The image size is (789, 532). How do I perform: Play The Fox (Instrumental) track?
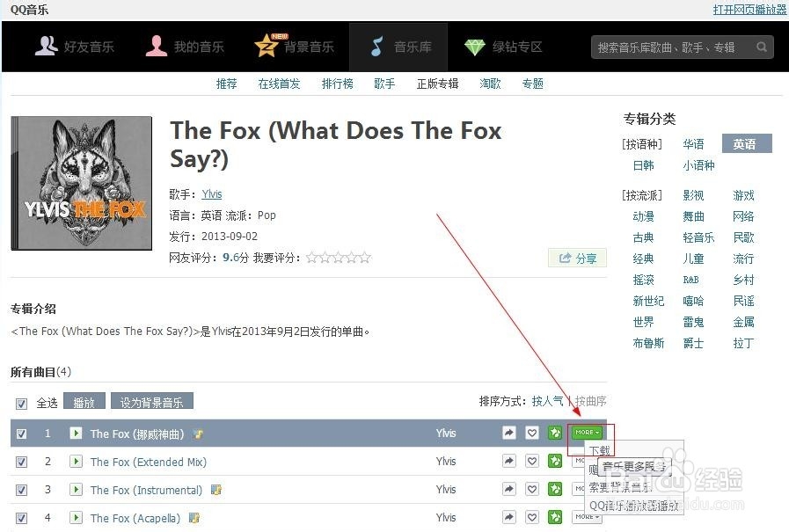tap(76, 489)
